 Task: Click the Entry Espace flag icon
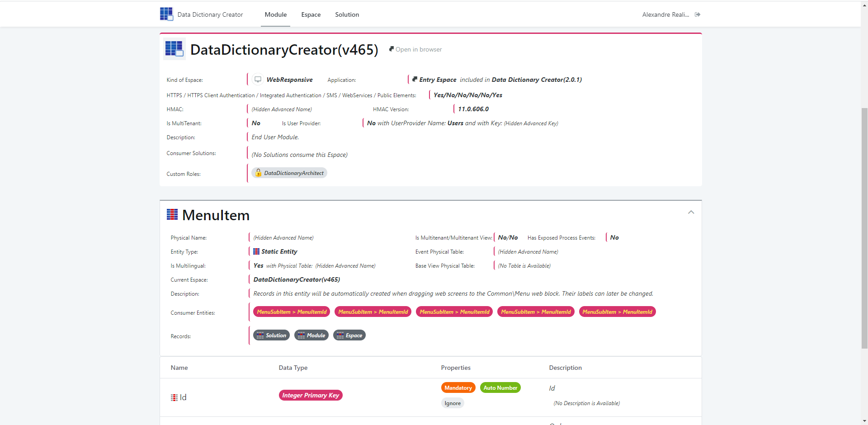[415, 79]
